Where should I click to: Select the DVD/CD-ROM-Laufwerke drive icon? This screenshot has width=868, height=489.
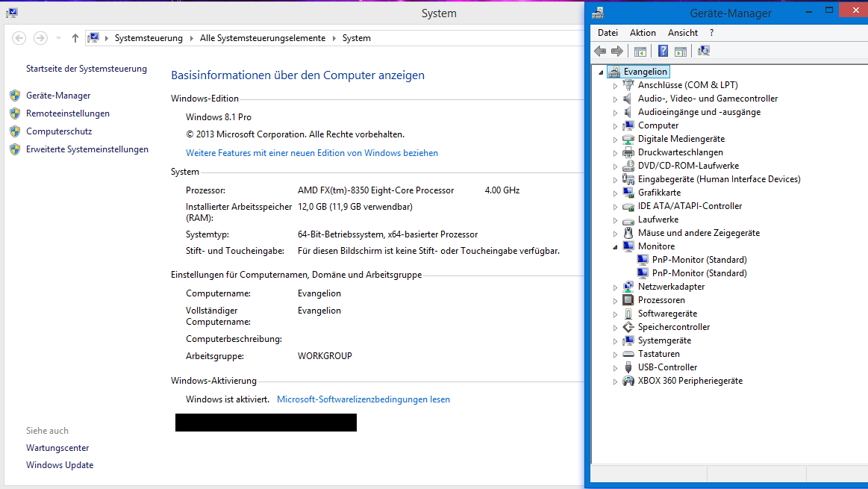628,166
